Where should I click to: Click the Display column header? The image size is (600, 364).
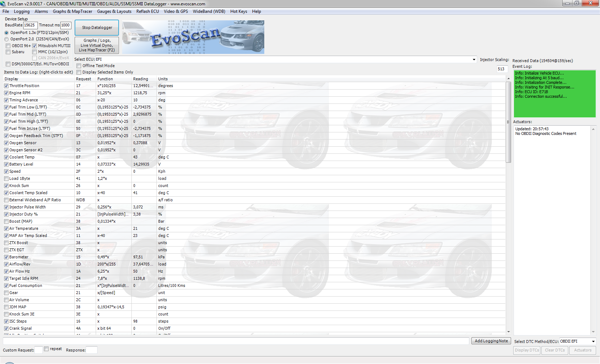click(x=39, y=79)
